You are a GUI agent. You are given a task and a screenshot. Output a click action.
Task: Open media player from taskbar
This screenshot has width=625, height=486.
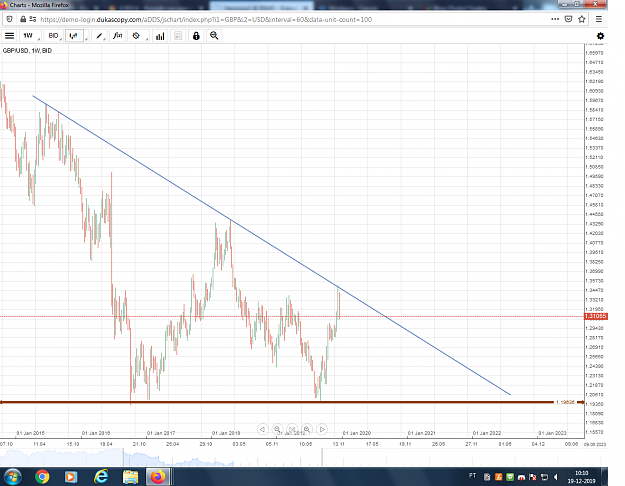(71, 476)
